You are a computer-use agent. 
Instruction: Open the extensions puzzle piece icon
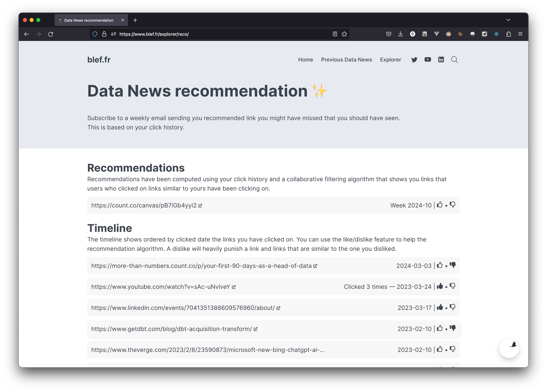pos(508,34)
